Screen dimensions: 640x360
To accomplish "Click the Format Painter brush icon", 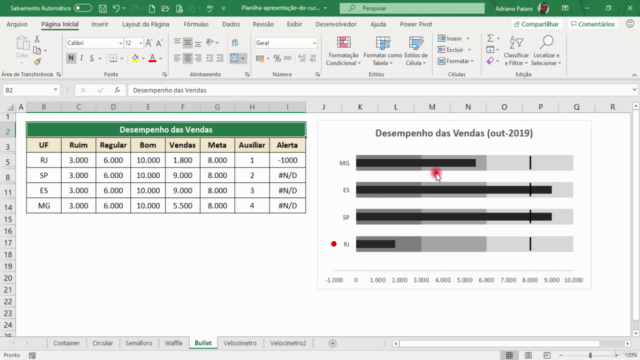I will click(37, 62).
